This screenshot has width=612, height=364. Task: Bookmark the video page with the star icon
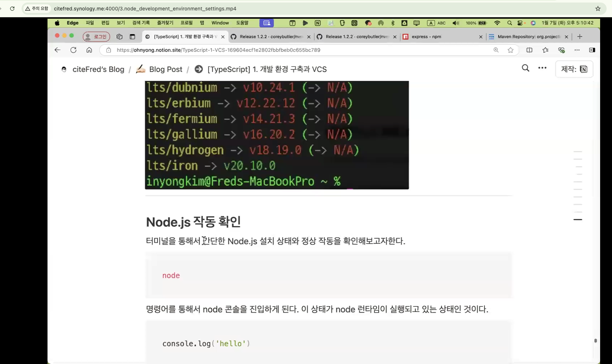[x=598, y=9]
